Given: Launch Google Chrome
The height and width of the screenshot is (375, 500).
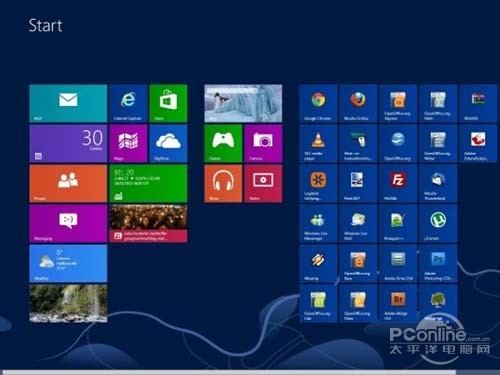Looking at the screenshot, I should pyautogui.click(x=318, y=103).
